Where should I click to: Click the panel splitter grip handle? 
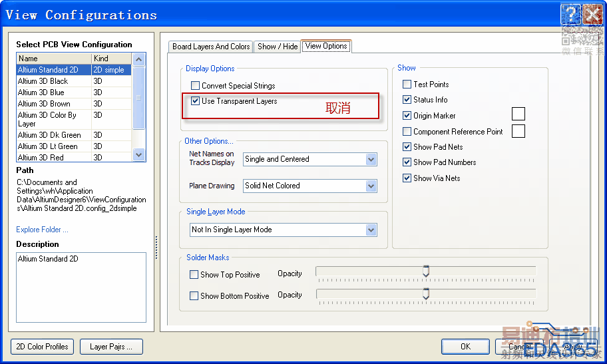click(x=156, y=248)
